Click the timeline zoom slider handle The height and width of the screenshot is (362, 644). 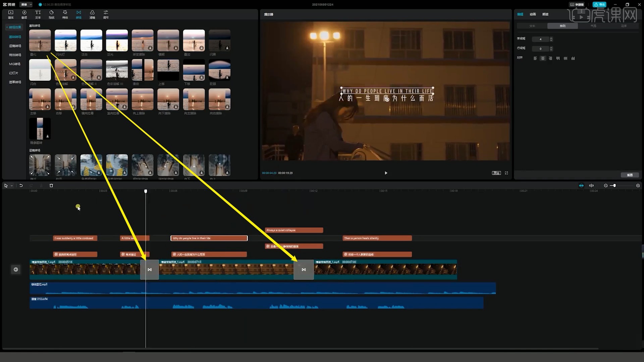tap(614, 185)
